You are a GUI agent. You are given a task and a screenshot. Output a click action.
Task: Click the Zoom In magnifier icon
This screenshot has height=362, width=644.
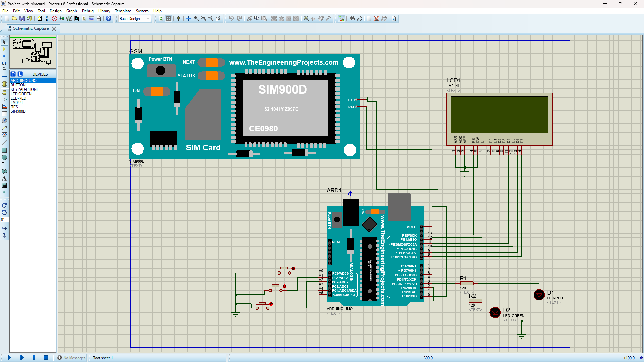pos(196,19)
